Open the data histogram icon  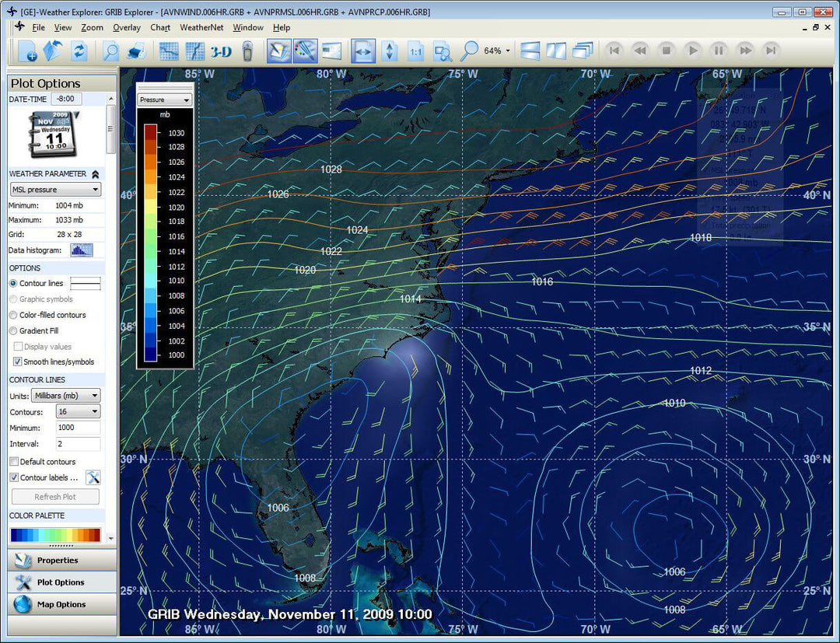click(x=81, y=250)
